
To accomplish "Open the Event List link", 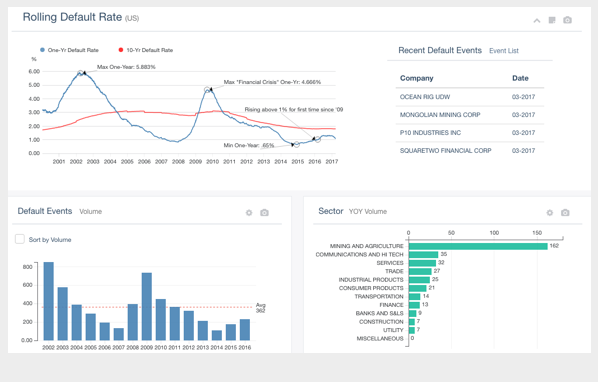I will point(504,51).
